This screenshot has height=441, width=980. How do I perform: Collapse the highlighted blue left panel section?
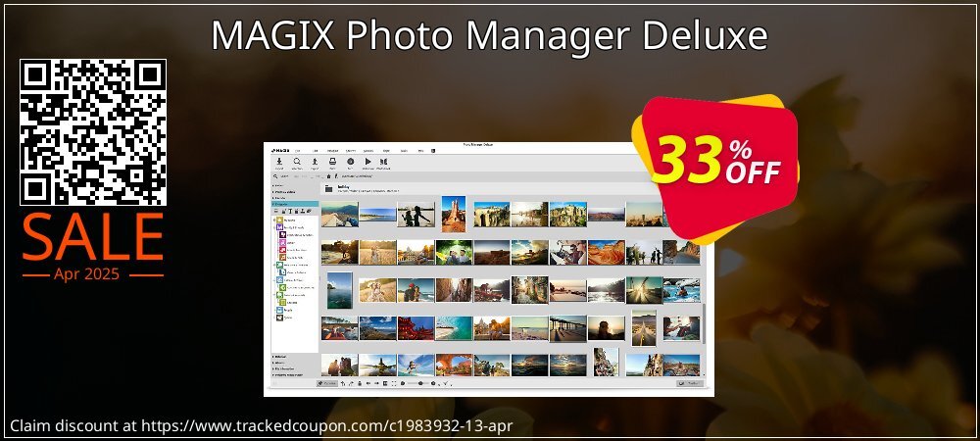(295, 204)
